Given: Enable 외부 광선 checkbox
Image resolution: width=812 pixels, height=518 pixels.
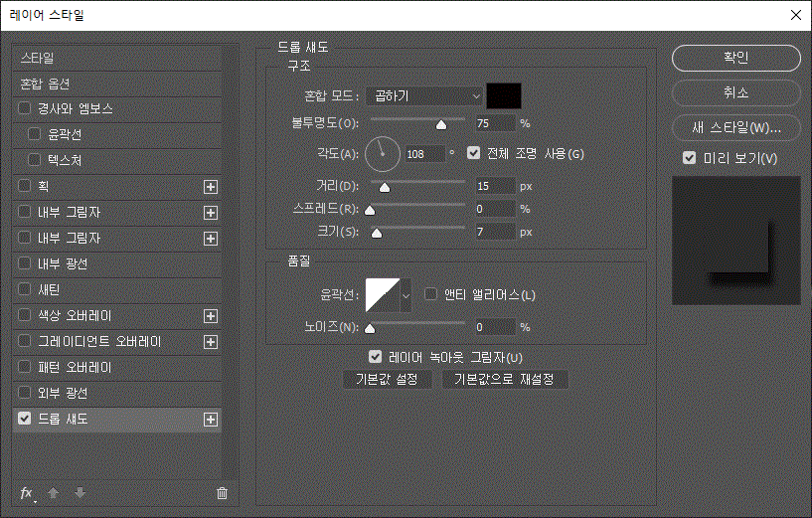Looking at the screenshot, I should [x=24, y=393].
